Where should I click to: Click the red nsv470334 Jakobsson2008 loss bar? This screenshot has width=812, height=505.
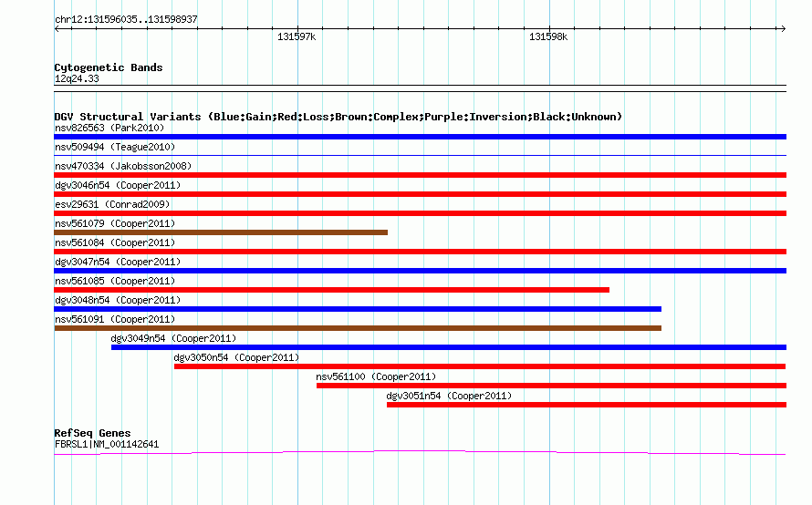(x=420, y=175)
